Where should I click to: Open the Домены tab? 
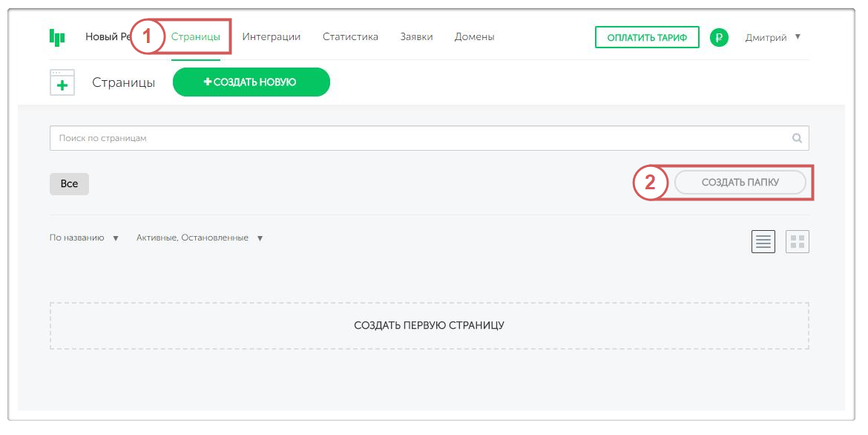[474, 36]
